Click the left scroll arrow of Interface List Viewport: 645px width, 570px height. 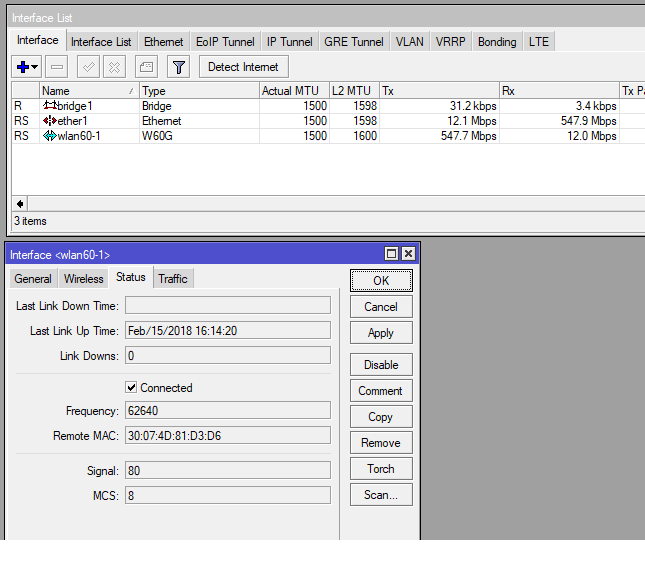20,204
